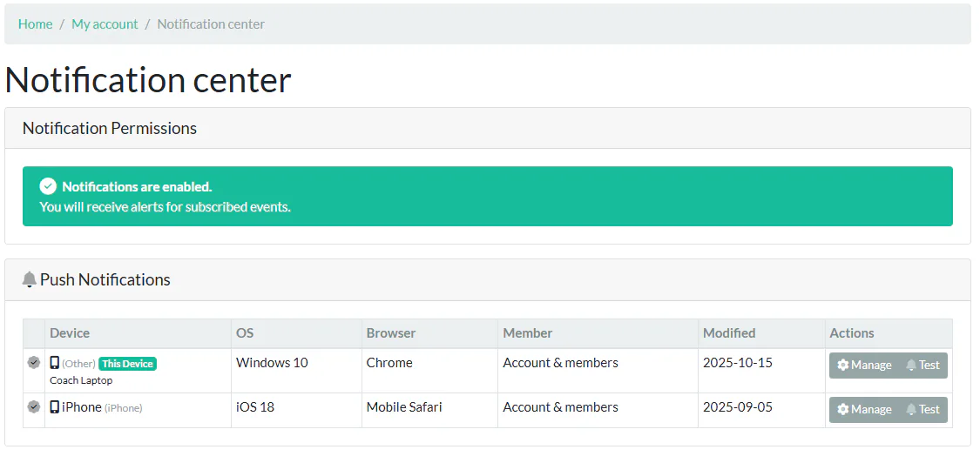The height and width of the screenshot is (463, 980).
Task: Go to Home via breadcrumb
Action: (35, 23)
